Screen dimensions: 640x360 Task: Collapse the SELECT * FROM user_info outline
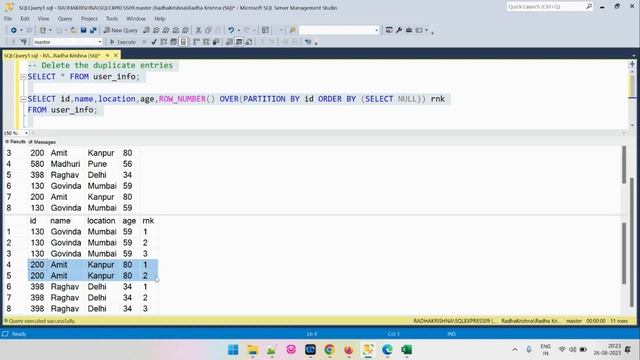pos(23,77)
